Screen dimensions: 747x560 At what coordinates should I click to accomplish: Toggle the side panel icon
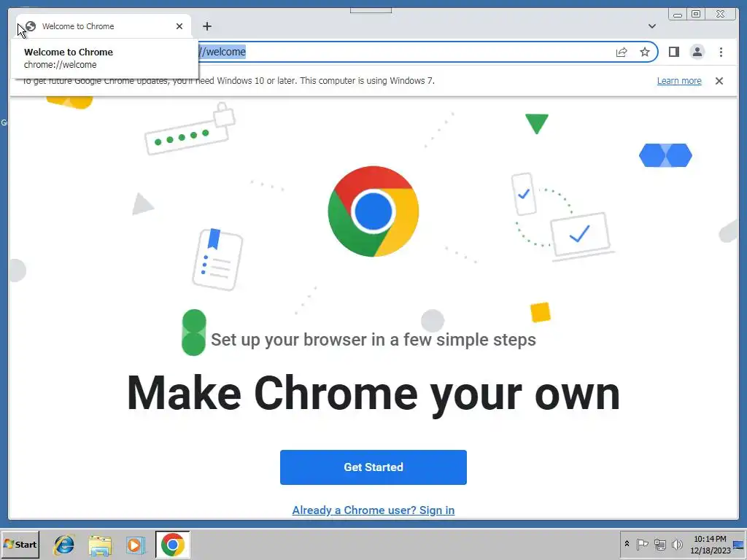(x=673, y=52)
